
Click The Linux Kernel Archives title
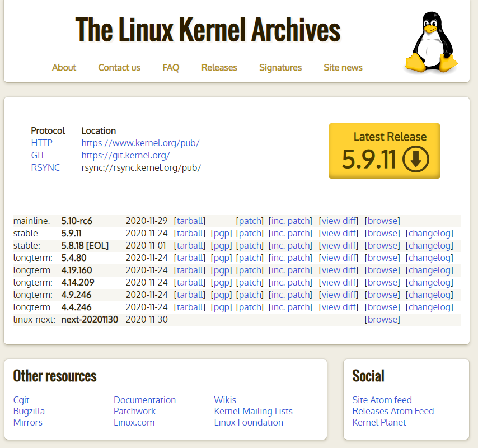pyautogui.click(x=208, y=29)
